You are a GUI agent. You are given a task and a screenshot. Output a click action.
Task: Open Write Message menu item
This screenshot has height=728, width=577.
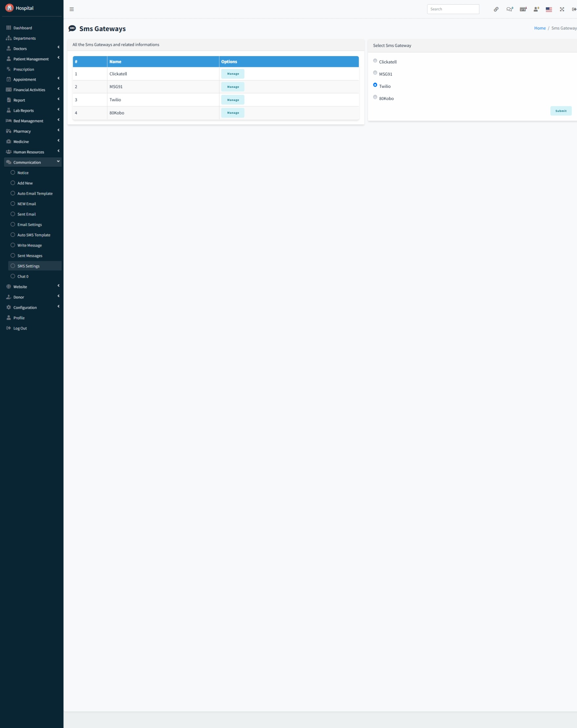tap(35, 246)
